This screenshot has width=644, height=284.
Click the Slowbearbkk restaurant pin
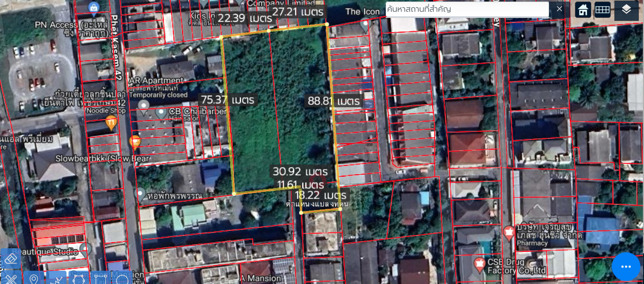pyautogui.click(x=135, y=142)
